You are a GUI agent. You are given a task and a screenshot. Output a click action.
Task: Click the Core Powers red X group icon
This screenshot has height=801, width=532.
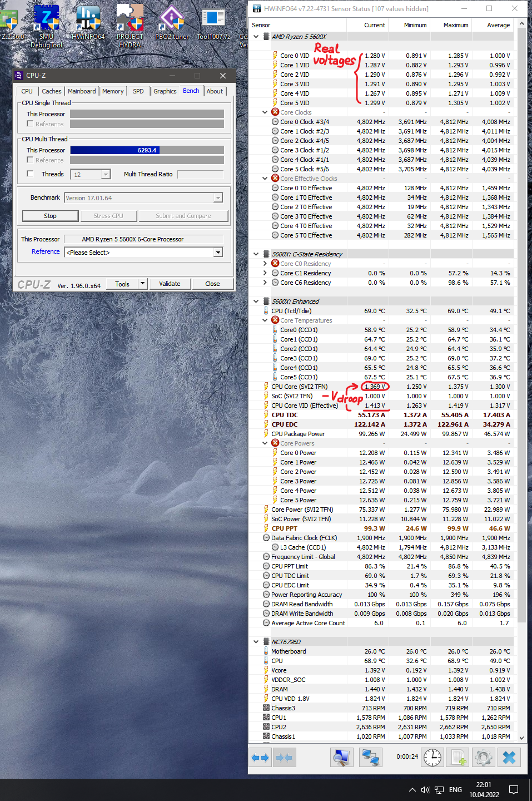[x=275, y=443]
